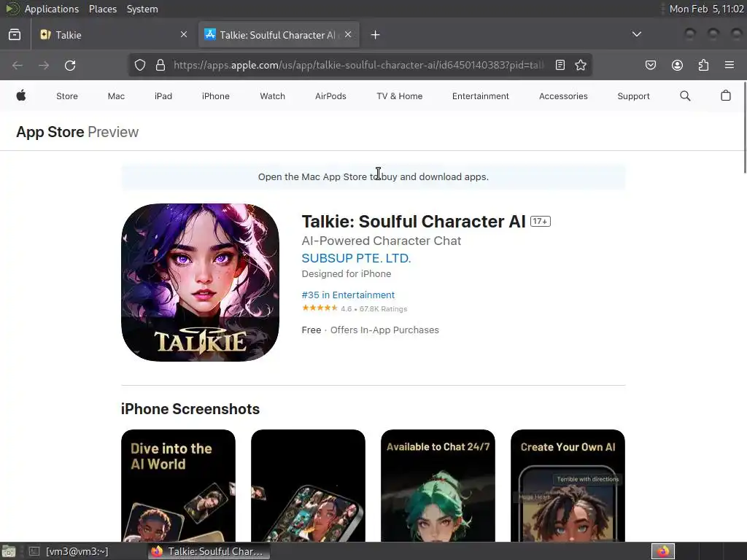The height and width of the screenshot is (560, 747).
Task: Go back to previous page
Action: [x=18, y=65]
